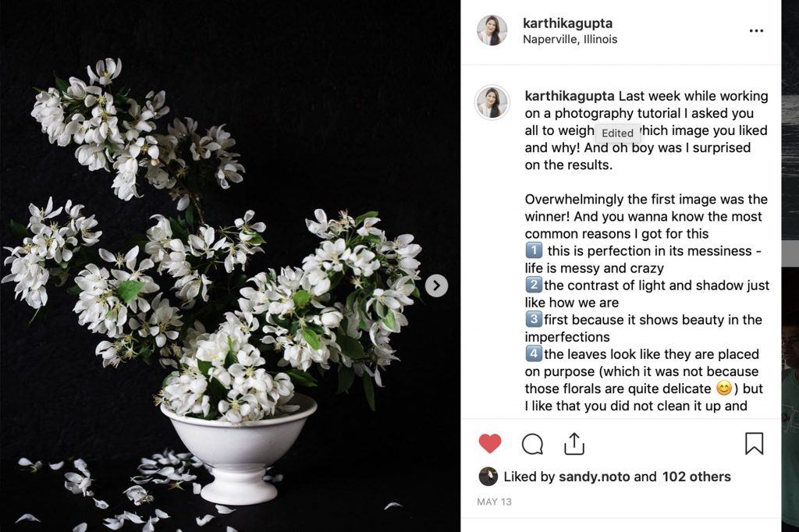This screenshot has height=532, width=799.
Task: Click the smiling emoji in caption
Action: click(x=724, y=388)
